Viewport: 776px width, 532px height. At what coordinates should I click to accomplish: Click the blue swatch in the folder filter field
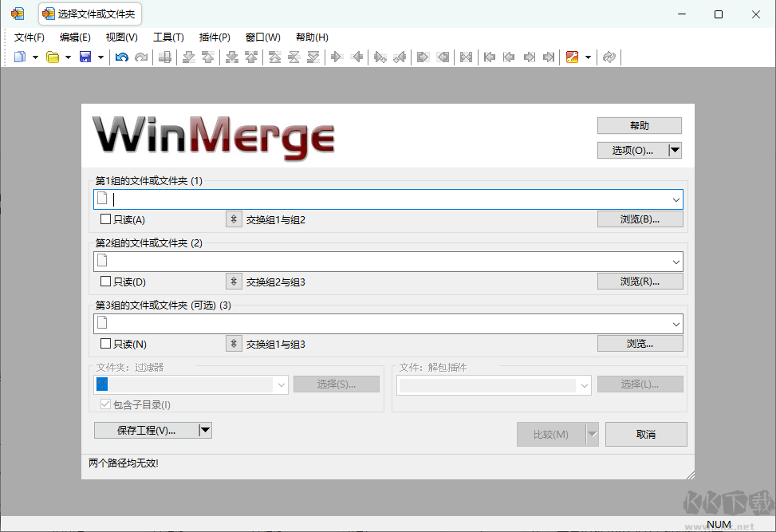point(101,384)
